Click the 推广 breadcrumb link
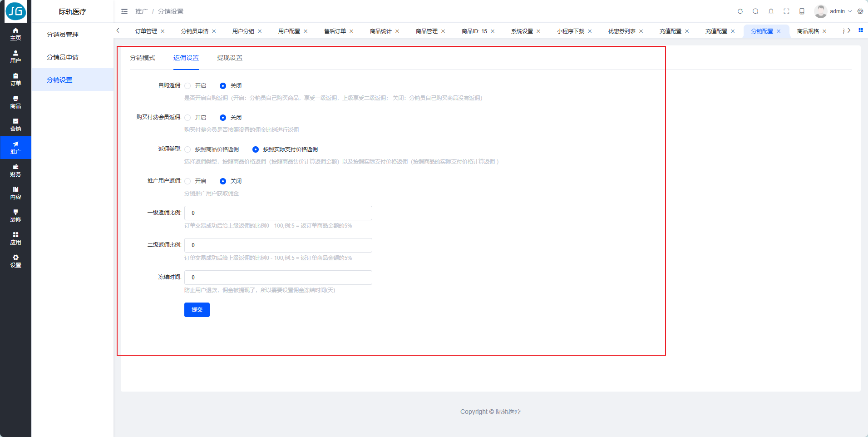Image resolution: width=868 pixels, height=437 pixels. pos(141,11)
